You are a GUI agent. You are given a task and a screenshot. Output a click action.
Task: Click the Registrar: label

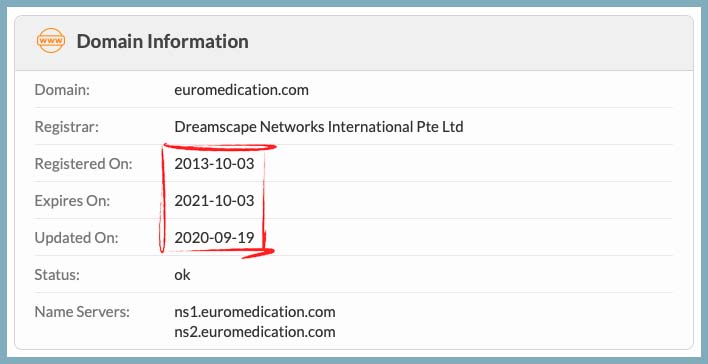click(x=66, y=127)
